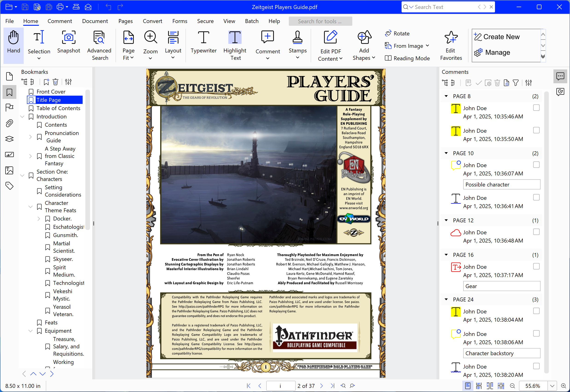This screenshot has width=570, height=392.
Task: Select the Hand tool
Action: pos(14,45)
